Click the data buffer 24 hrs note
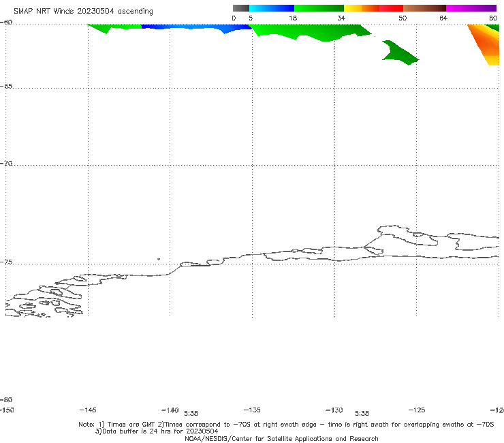 157,431
